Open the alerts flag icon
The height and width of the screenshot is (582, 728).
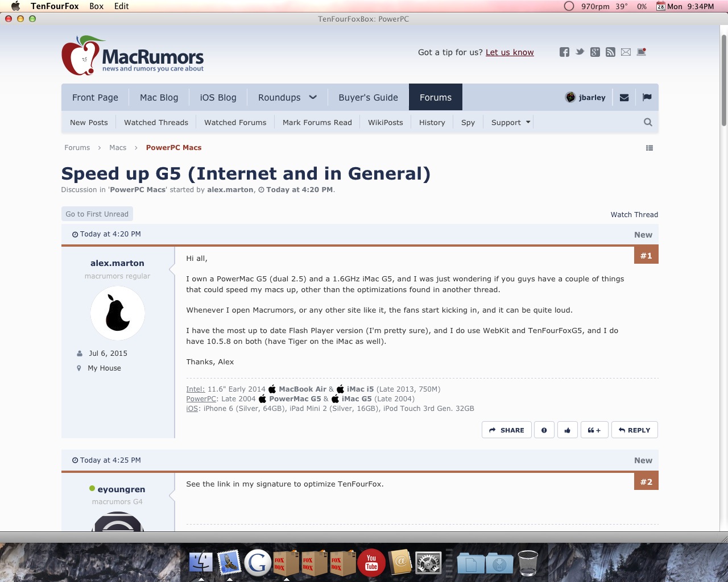click(x=647, y=97)
